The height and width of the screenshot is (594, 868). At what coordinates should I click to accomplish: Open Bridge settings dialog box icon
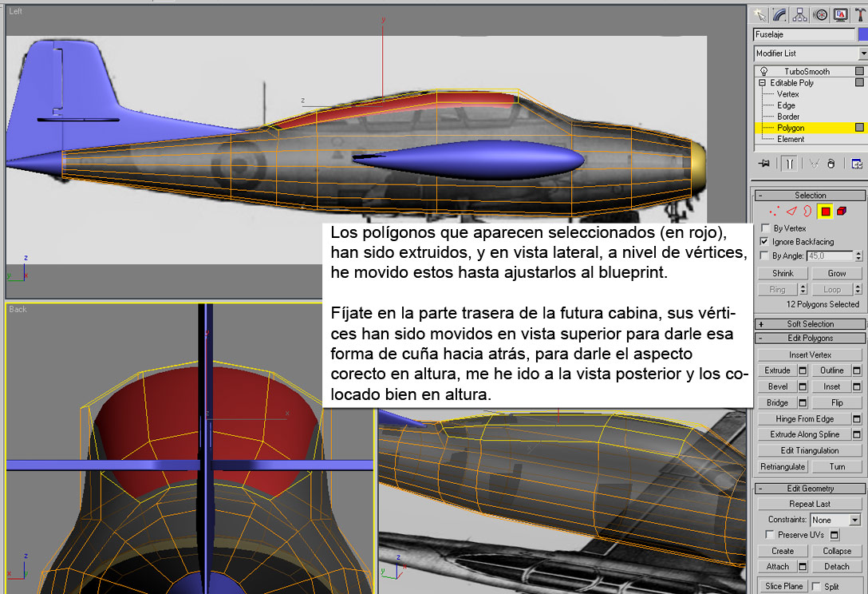click(x=803, y=403)
